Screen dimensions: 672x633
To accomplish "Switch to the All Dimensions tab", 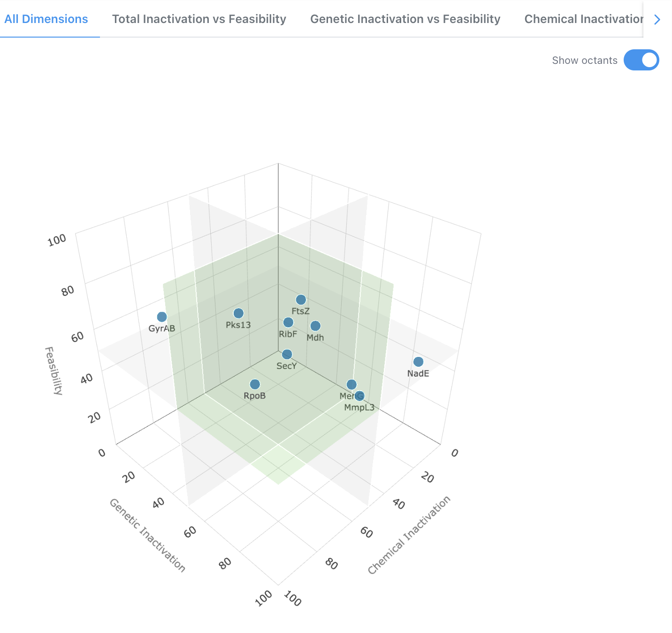I will point(46,19).
